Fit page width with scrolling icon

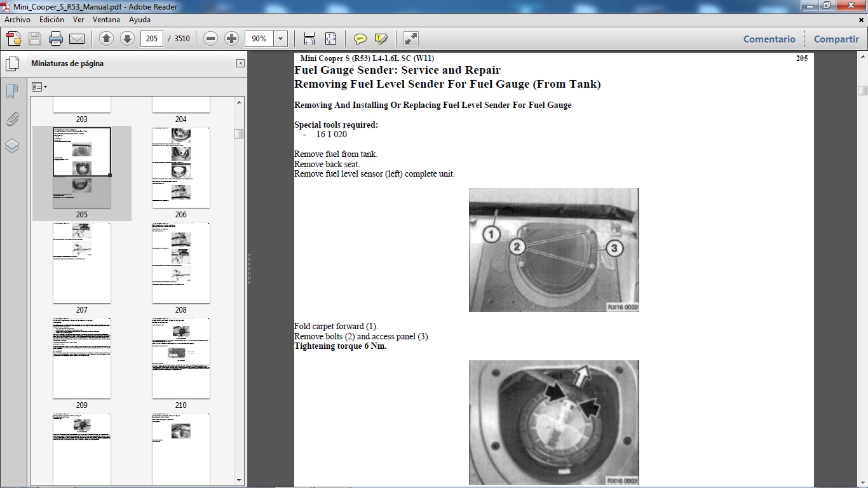pyautogui.click(x=309, y=39)
